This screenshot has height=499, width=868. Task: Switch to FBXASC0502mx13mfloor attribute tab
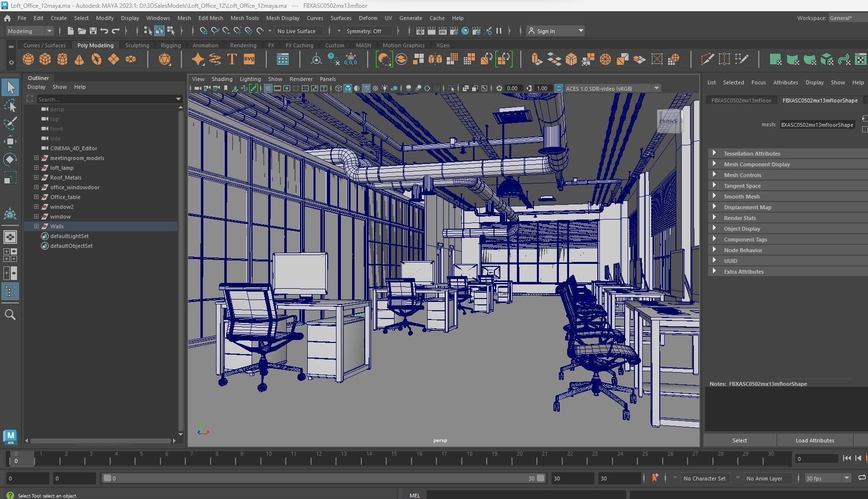(x=741, y=100)
